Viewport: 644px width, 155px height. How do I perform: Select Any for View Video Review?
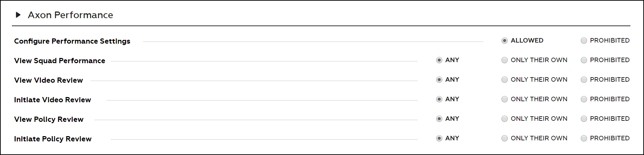click(x=439, y=80)
